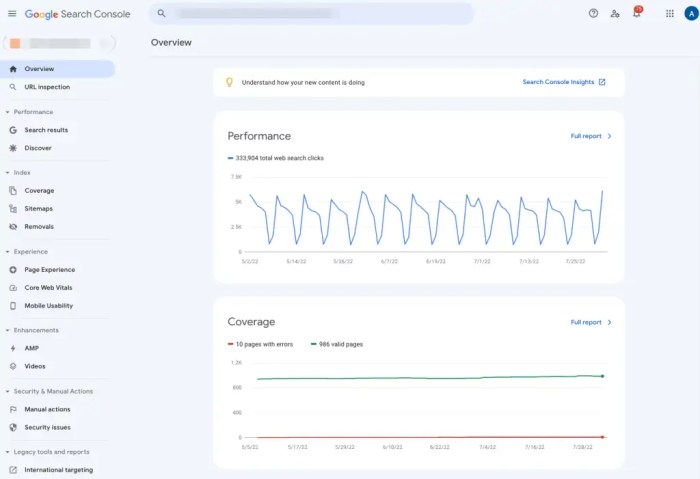The image size is (700, 479).
Task: Click the Mobile Usability phone icon
Action: [13, 306]
